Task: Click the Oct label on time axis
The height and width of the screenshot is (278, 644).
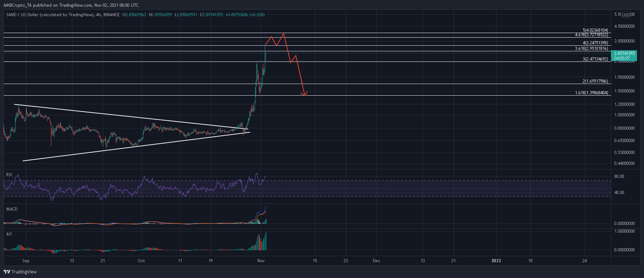Action: click(x=141, y=261)
